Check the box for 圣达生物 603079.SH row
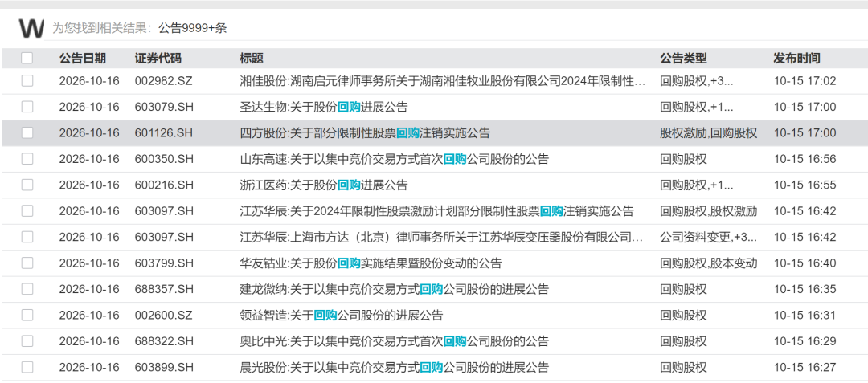The height and width of the screenshot is (383, 868). click(x=27, y=108)
